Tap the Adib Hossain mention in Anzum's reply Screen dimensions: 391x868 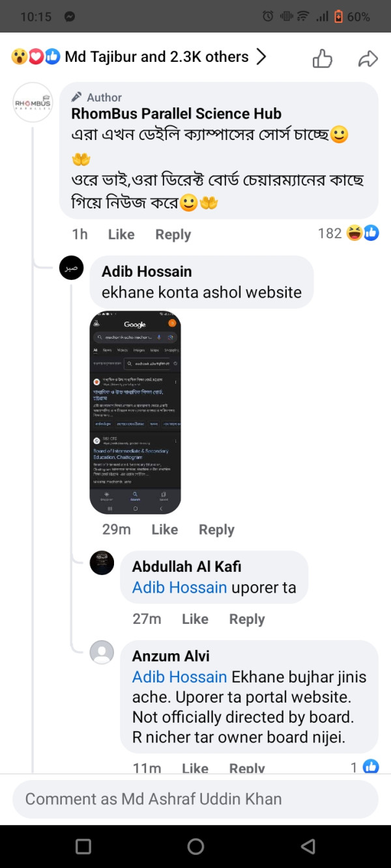180,677
